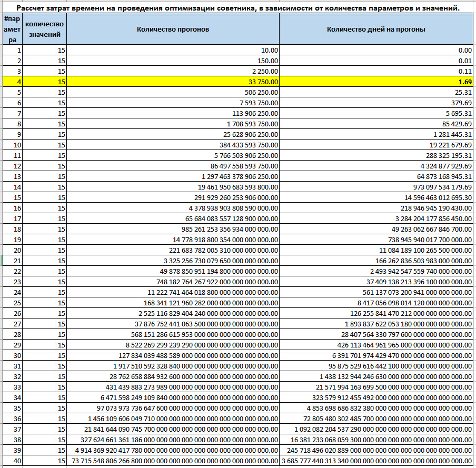The image size is (476, 468).
Task: Select parameter number cell '24'
Action: pos(12,292)
